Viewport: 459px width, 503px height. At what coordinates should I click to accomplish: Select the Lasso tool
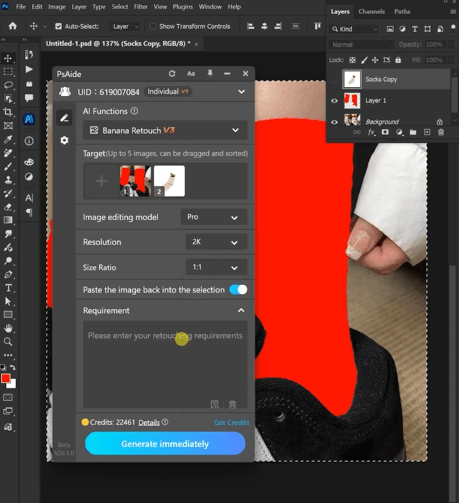pos(8,85)
